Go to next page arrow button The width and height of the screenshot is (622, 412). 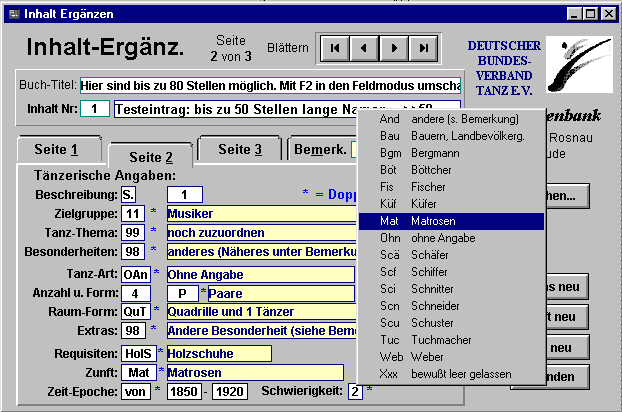tap(394, 48)
